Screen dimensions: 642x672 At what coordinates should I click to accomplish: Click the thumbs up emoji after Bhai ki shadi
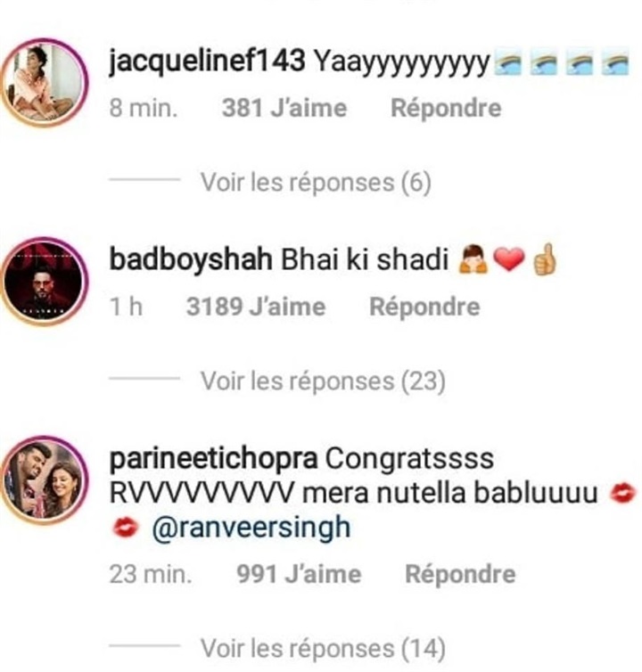[544, 259]
